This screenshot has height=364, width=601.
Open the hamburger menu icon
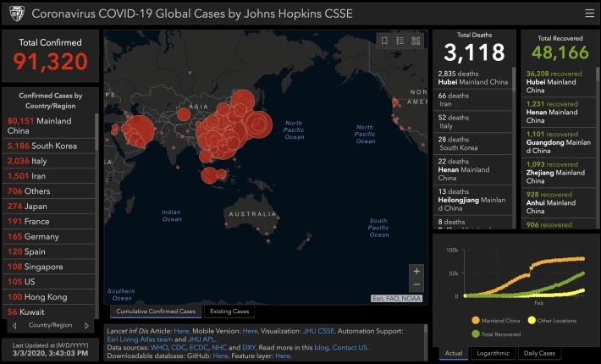click(x=589, y=14)
